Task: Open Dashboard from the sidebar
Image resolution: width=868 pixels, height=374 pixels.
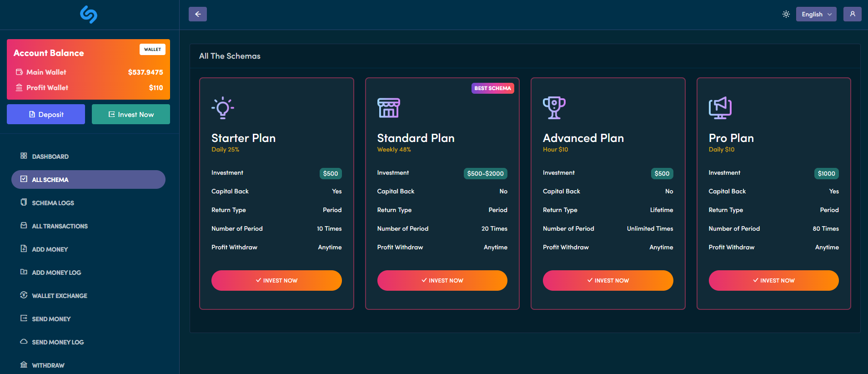Action: (50, 157)
